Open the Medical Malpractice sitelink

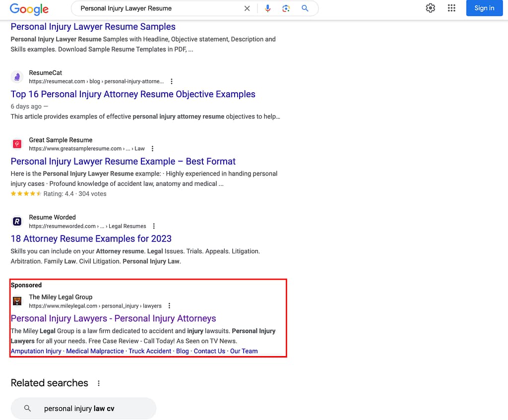point(95,351)
